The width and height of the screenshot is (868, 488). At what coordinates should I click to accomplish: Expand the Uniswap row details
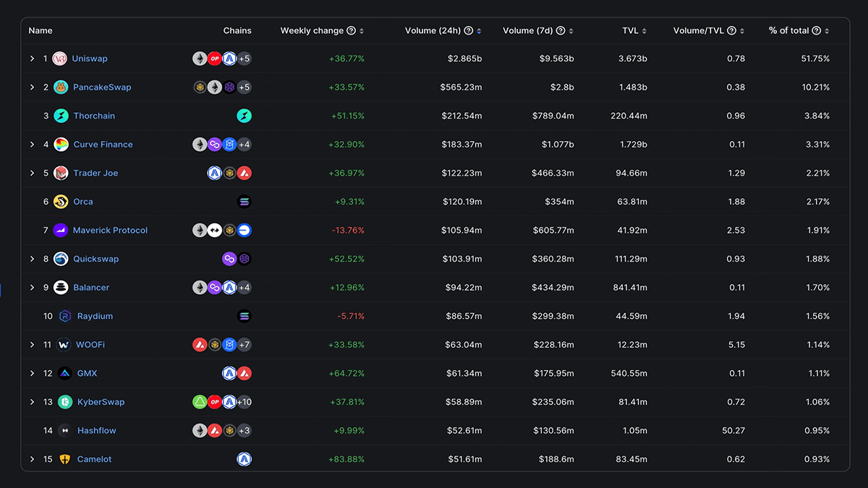coord(32,59)
